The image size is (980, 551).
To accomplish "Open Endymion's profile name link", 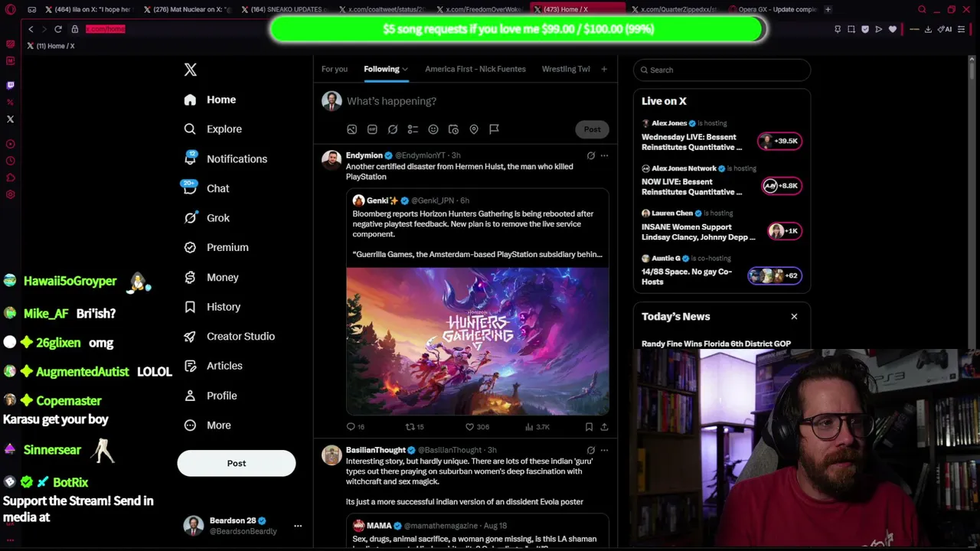I will (x=364, y=155).
